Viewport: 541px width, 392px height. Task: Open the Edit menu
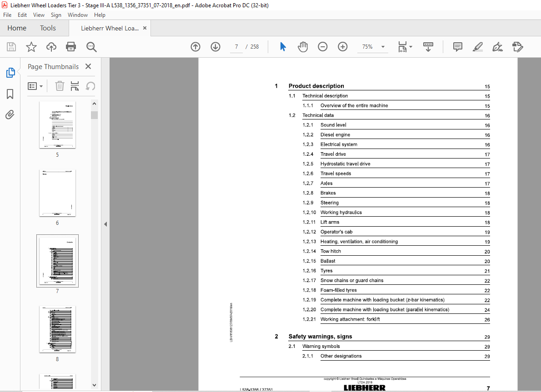(22, 15)
